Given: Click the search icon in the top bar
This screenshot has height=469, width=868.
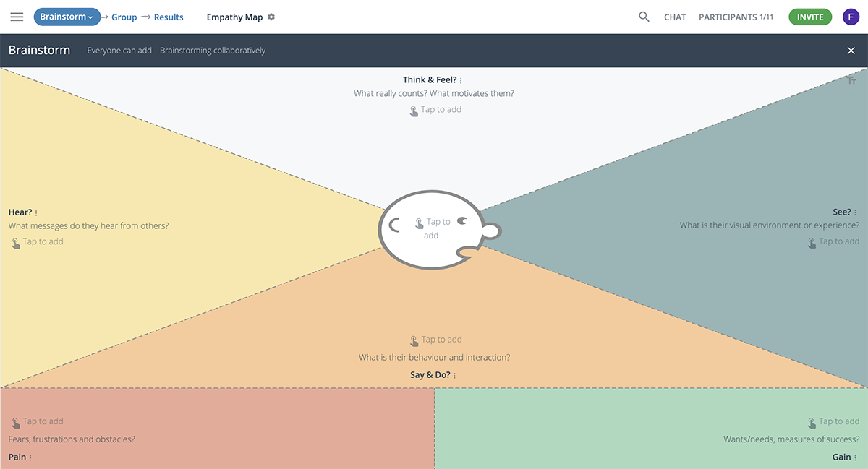Looking at the screenshot, I should (644, 17).
